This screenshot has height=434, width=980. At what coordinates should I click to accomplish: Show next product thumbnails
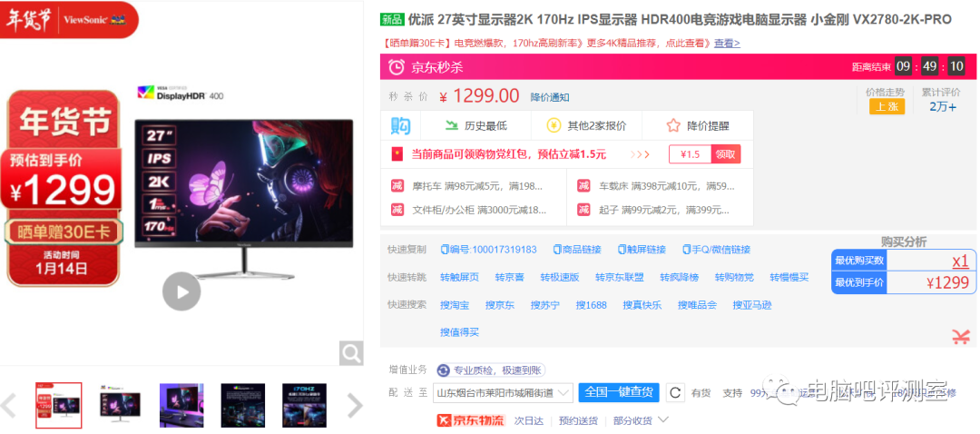tap(355, 406)
